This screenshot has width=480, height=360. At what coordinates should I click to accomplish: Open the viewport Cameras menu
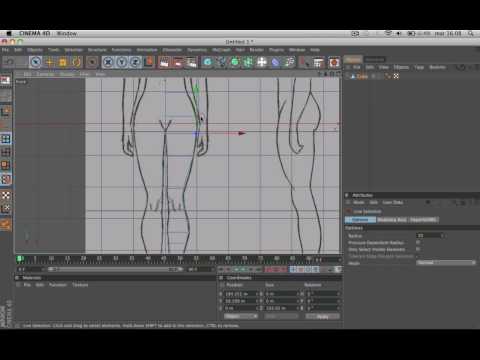point(45,74)
